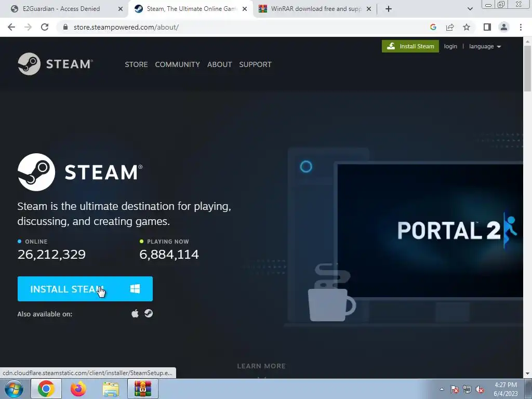Image resolution: width=532 pixels, height=399 pixels.
Task: Click LEARN MORE link
Action: [261, 366]
